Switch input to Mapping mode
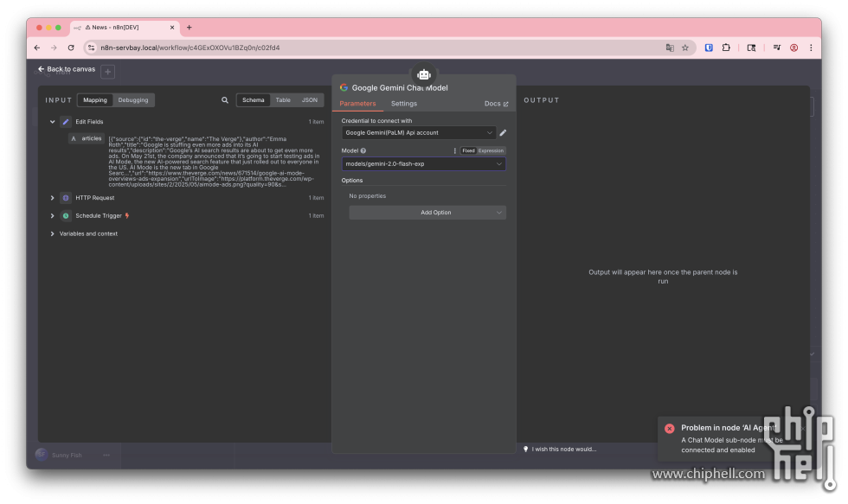The width and height of the screenshot is (848, 504). point(95,100)
